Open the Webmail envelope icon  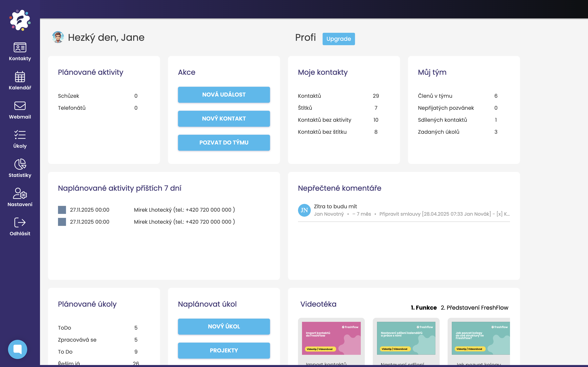20,106
